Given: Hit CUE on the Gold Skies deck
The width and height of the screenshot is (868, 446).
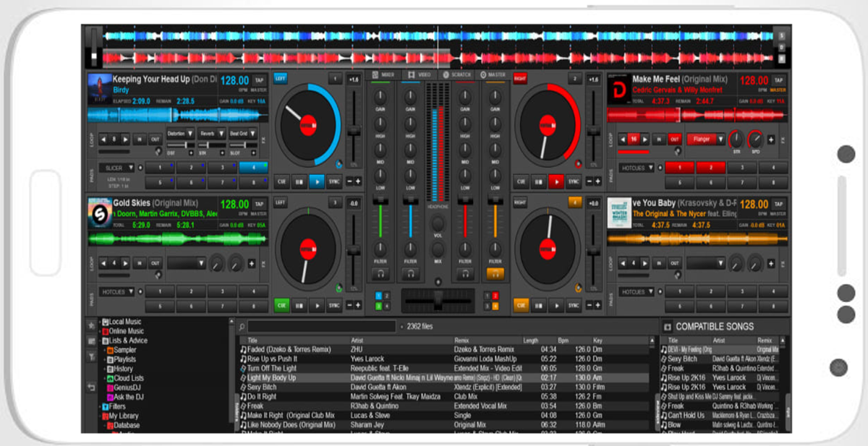Looking at the screenshot, I should pyautogui.click(x=281, y=306).
